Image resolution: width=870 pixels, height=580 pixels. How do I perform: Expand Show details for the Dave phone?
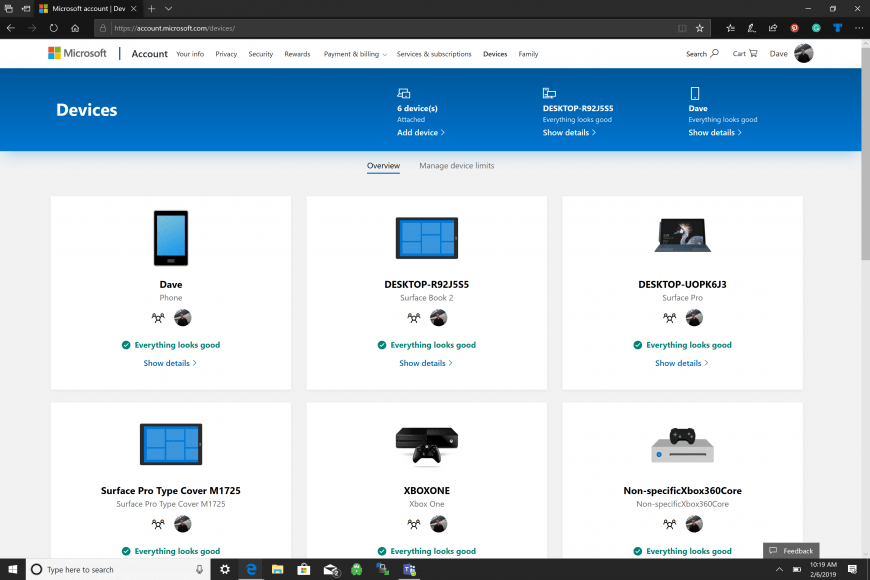[170, 363]
